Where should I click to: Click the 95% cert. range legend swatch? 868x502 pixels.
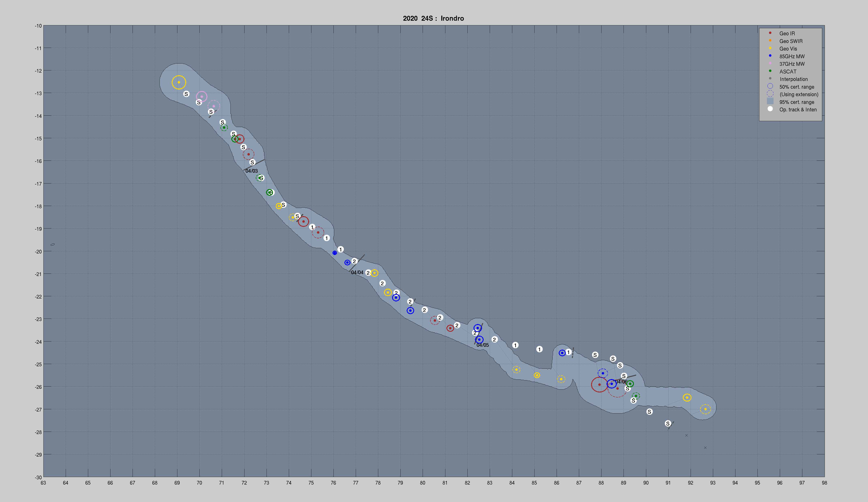(770, 101)
